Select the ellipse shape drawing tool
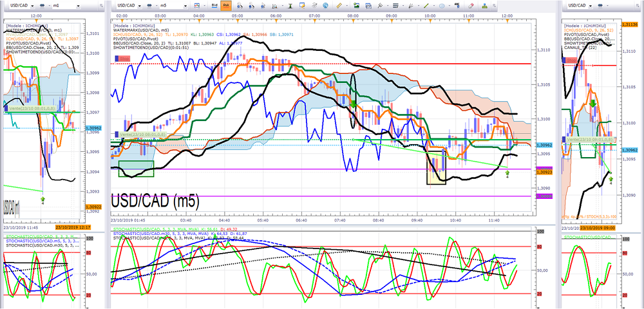The width and height of the screenshot is (644, 309). pos(442,6)
